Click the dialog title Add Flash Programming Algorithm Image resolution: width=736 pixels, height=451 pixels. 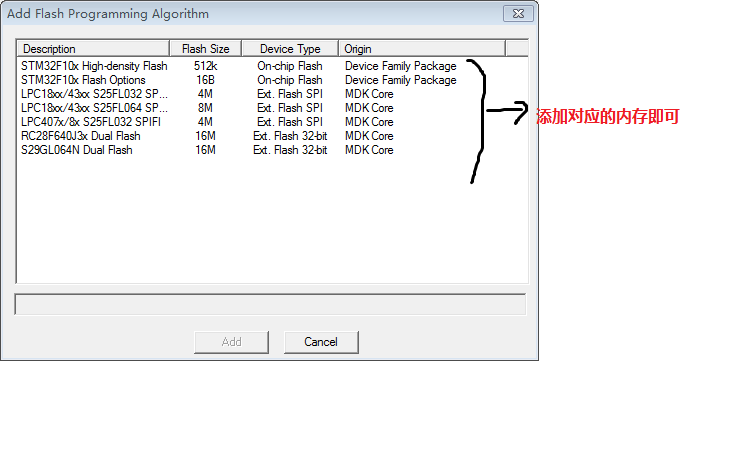(x=108, y=14)
